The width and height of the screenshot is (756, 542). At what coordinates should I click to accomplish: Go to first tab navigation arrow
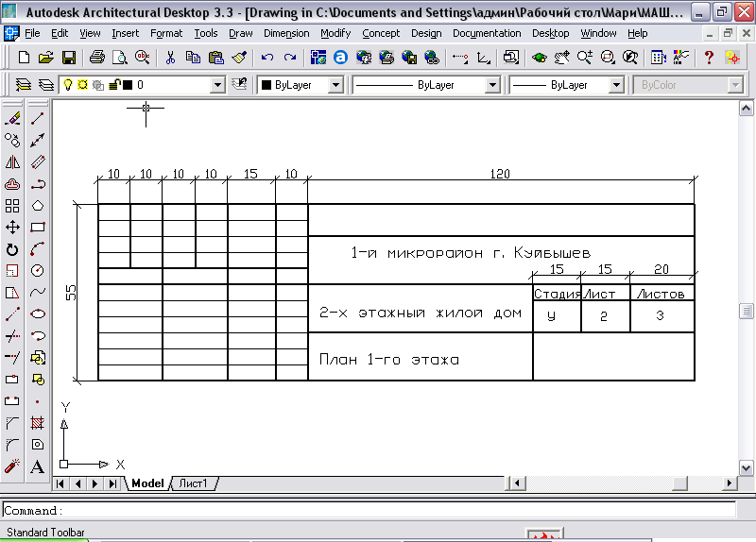point(60,483)
